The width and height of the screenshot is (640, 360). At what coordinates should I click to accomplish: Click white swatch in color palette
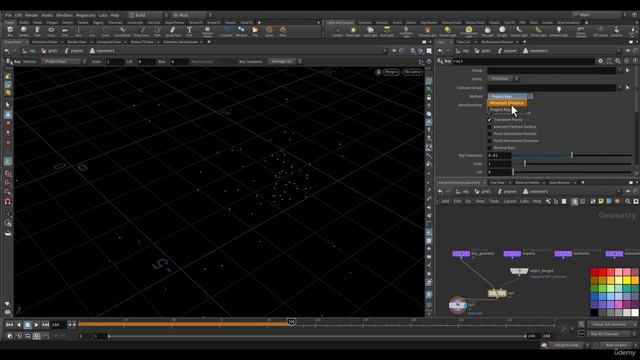(x=635, y=313)
